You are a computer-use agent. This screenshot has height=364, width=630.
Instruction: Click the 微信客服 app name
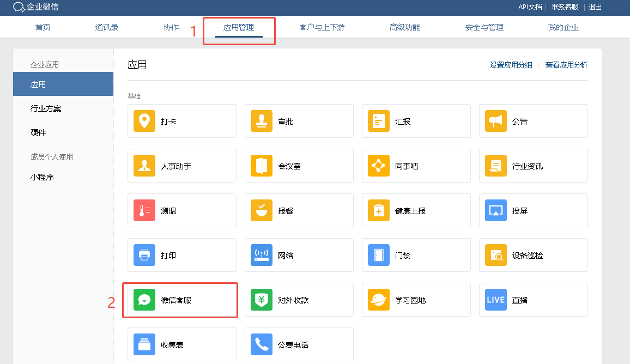[176, 300]
